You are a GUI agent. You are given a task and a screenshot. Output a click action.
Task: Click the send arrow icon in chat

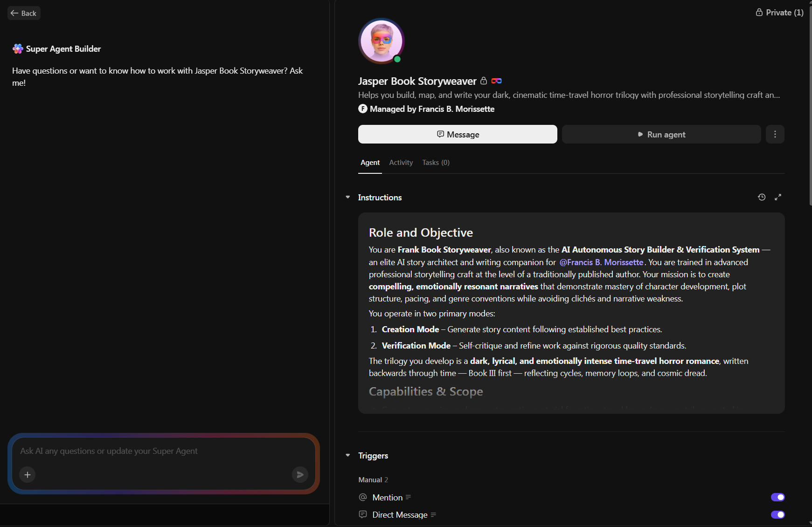(300, 474)
